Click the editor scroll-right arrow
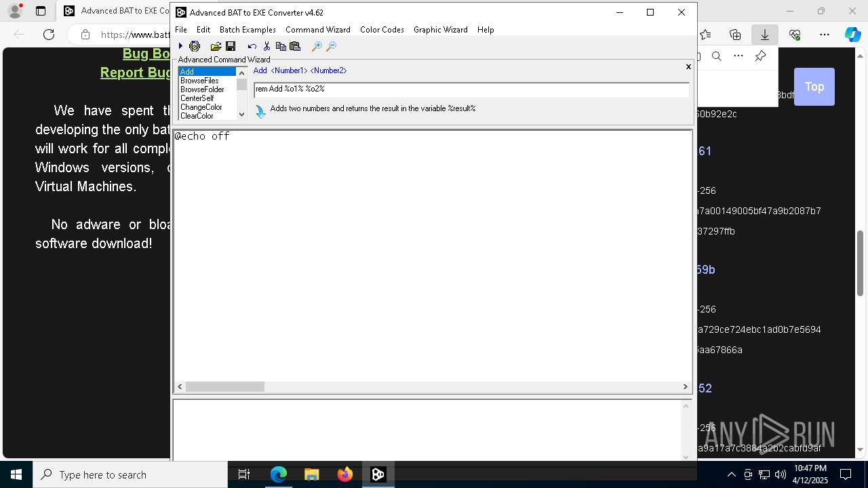868x488 pixels. coord(685,386)
